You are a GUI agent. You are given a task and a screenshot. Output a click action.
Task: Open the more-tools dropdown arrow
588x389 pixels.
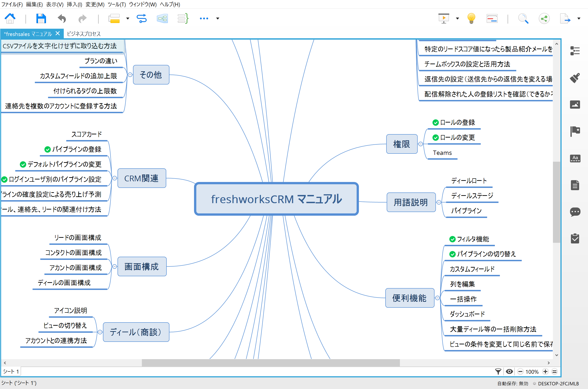[217, 18]
